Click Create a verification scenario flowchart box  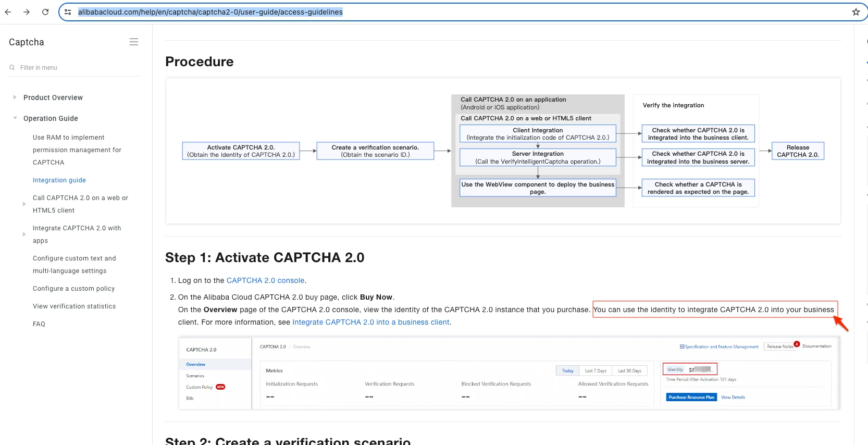pyautogui.click(x=375, y=151)
